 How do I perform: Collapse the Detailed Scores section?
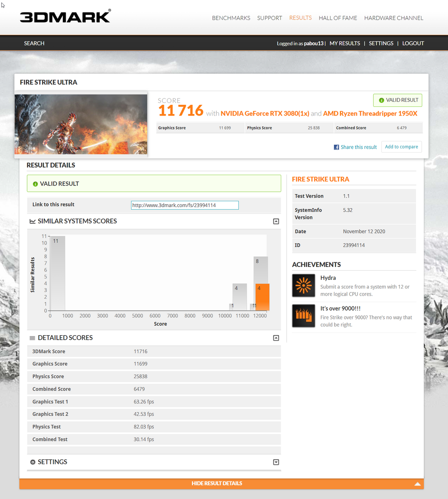point(276,338)
